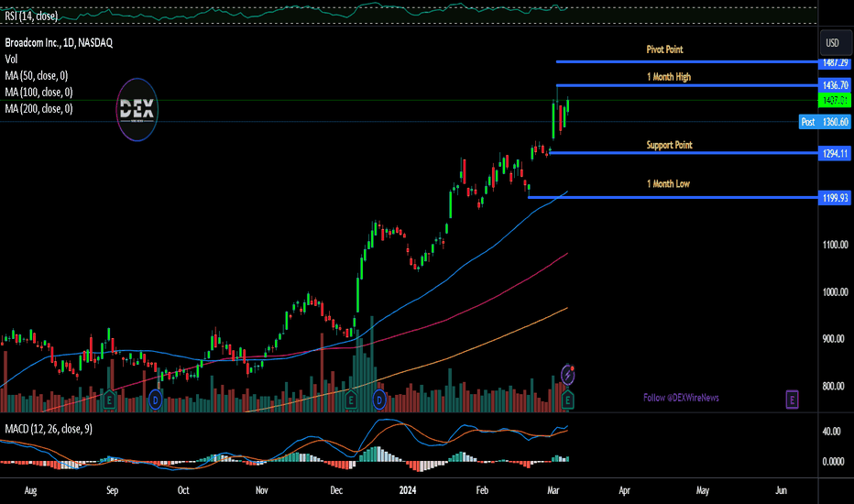Select the RSI (14, close) legend
This screenshot has height=504, width=854.
point(31,16)
